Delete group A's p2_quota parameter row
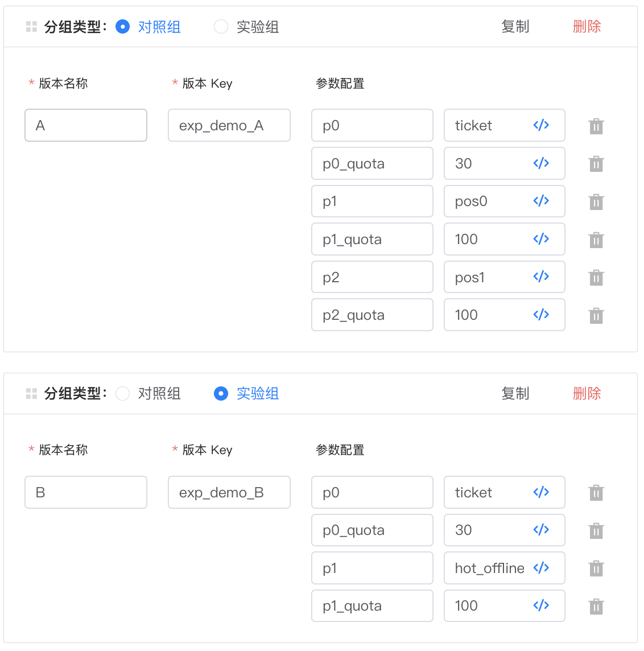644x651 pixels. point(596,316)
